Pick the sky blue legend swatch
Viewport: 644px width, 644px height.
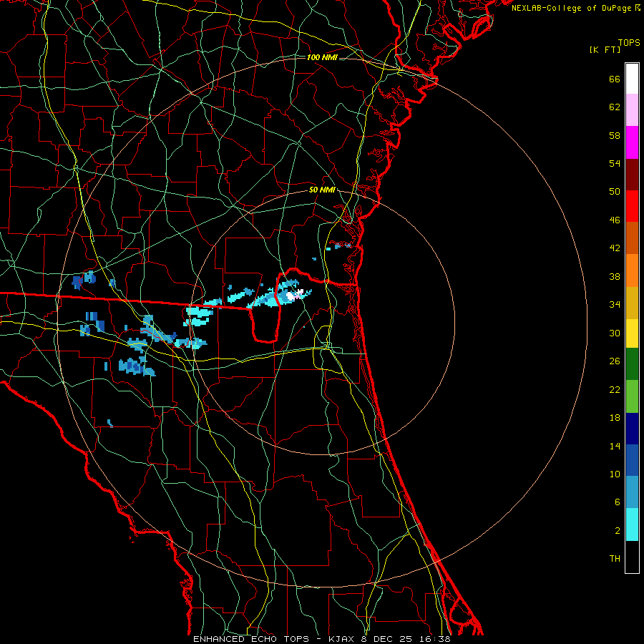632,492
